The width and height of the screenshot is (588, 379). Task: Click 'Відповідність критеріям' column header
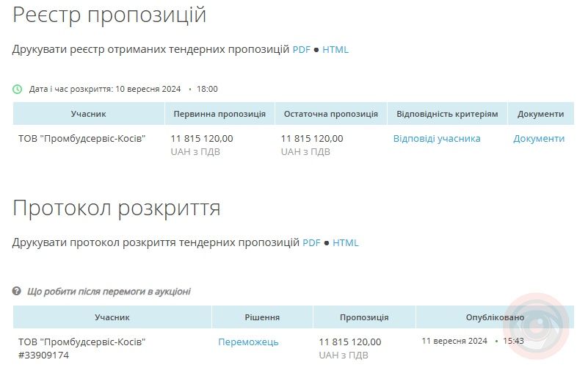click(447, 114)
